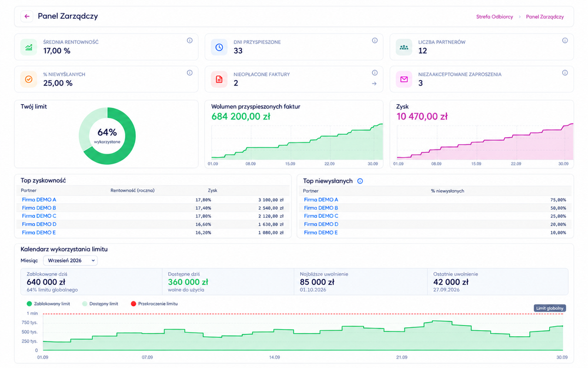Click the 85 000 zł Najbliższe uwolnienie value
Screen dimensions: 588x368
[317, 282]
